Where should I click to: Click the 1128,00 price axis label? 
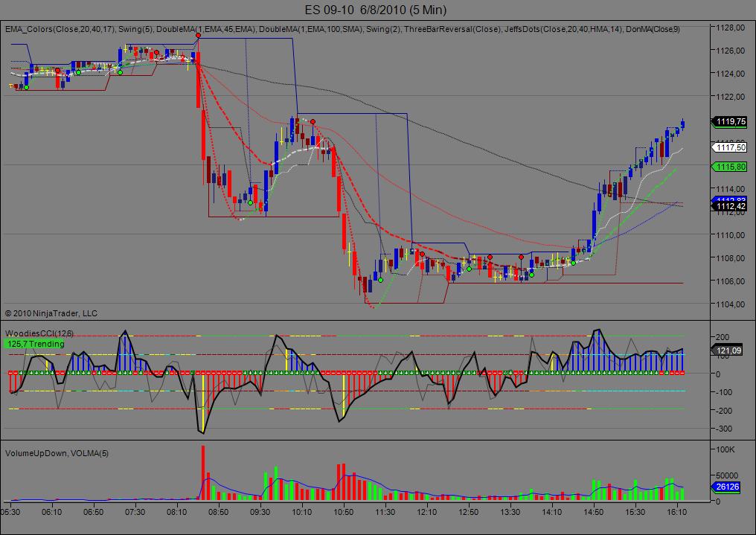[x=731, y=28]
